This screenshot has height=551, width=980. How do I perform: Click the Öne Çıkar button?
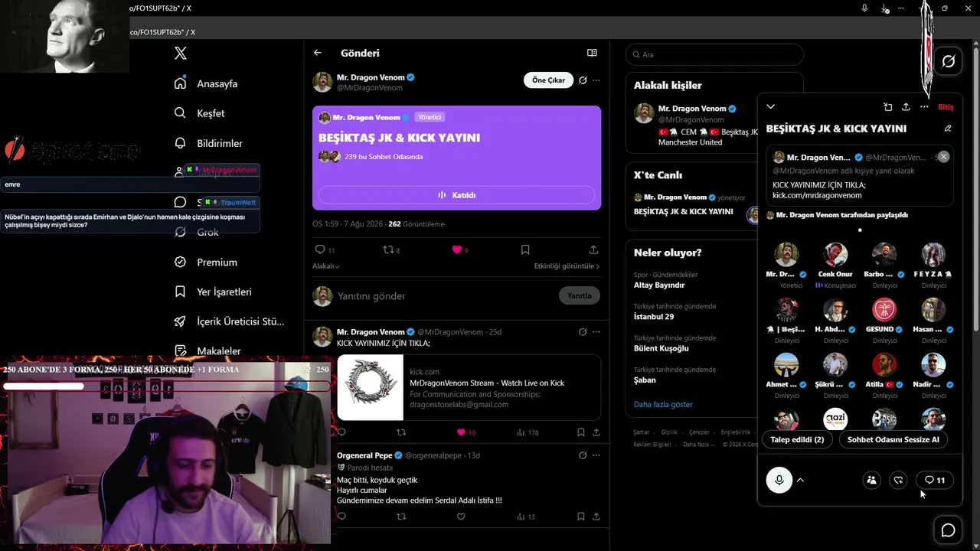click(x=548, y=80)
